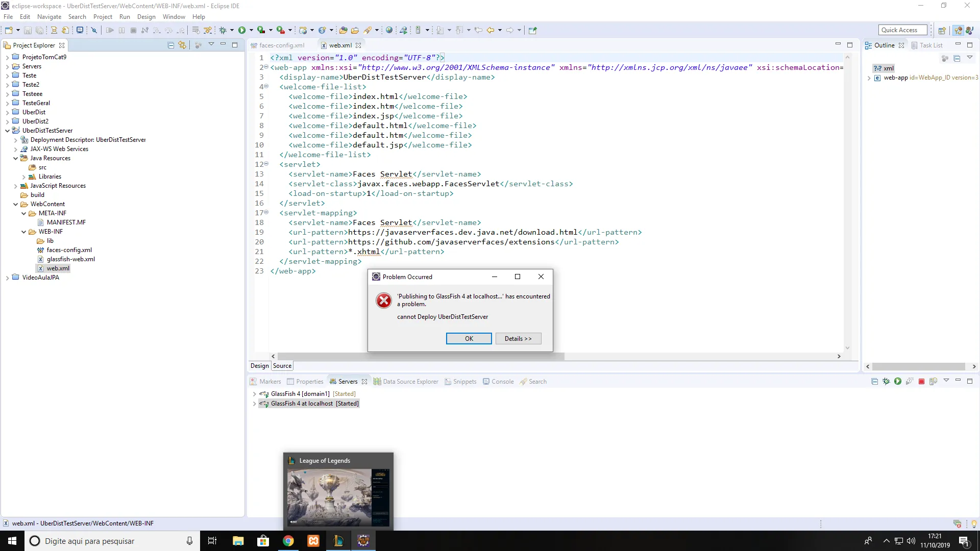Click OK in the Problem Occurred dialog
980x551 pixels.
tap(469, 339)
